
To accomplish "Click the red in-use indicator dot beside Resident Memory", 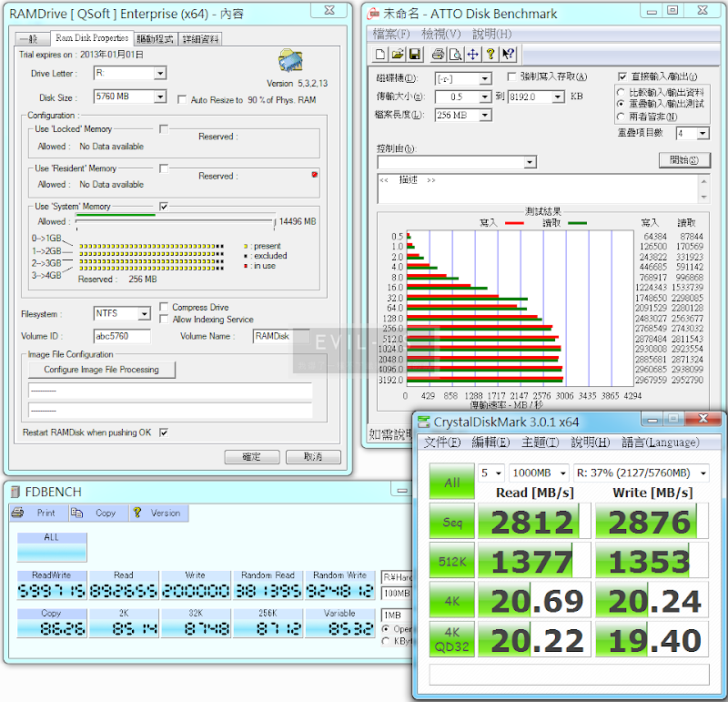I will [x=314, y=175].
